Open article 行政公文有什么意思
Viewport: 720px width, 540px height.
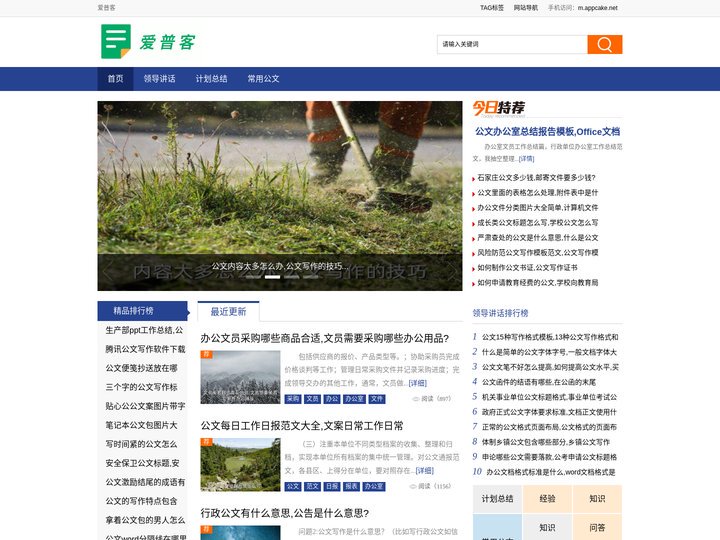(285, 513)
